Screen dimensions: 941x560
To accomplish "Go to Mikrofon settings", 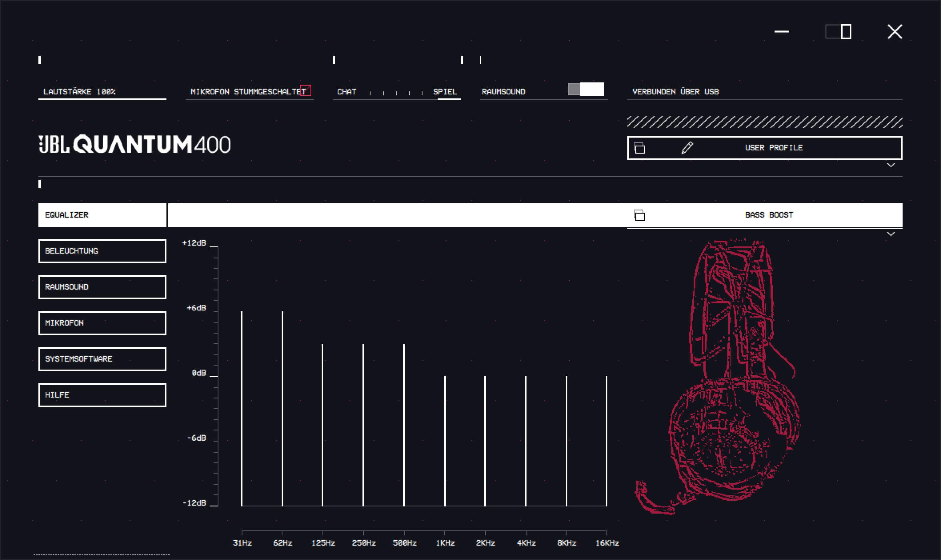I will [x=102, y=323].
